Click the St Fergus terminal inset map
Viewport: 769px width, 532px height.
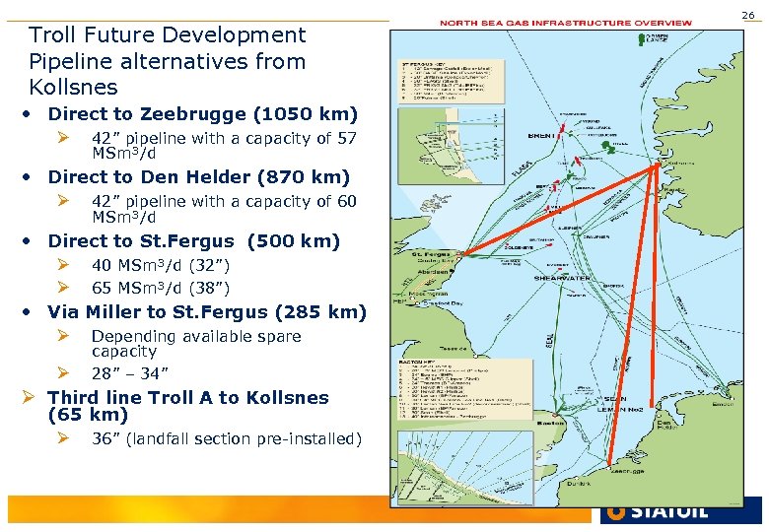pos(451,146)
